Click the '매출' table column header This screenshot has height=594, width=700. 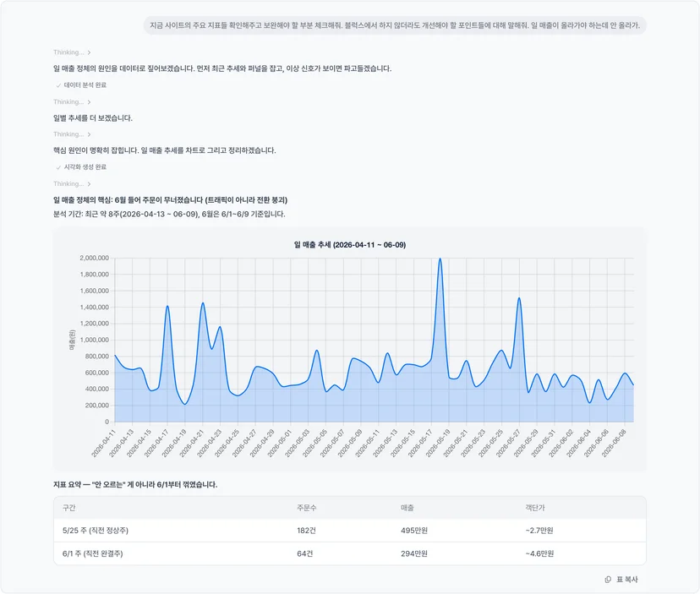(407, 508)
